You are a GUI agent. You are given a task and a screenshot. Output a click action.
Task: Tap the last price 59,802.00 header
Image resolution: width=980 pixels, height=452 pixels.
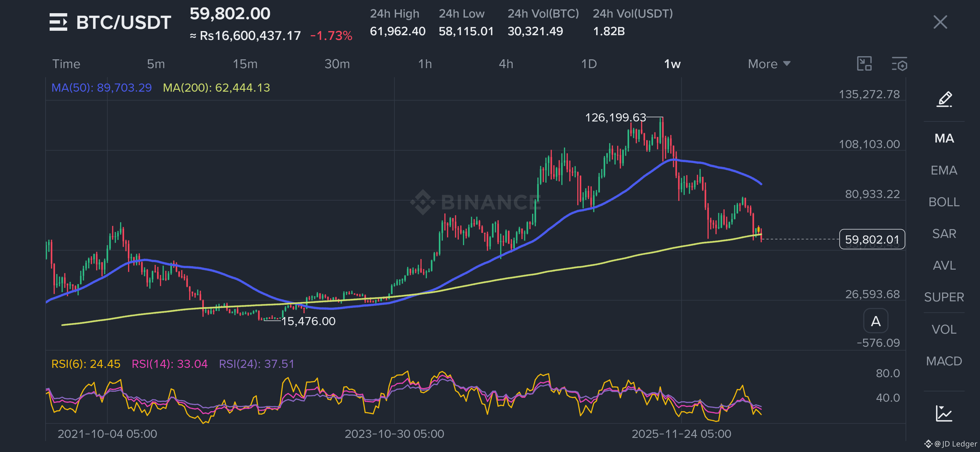(x=230, y=14)
